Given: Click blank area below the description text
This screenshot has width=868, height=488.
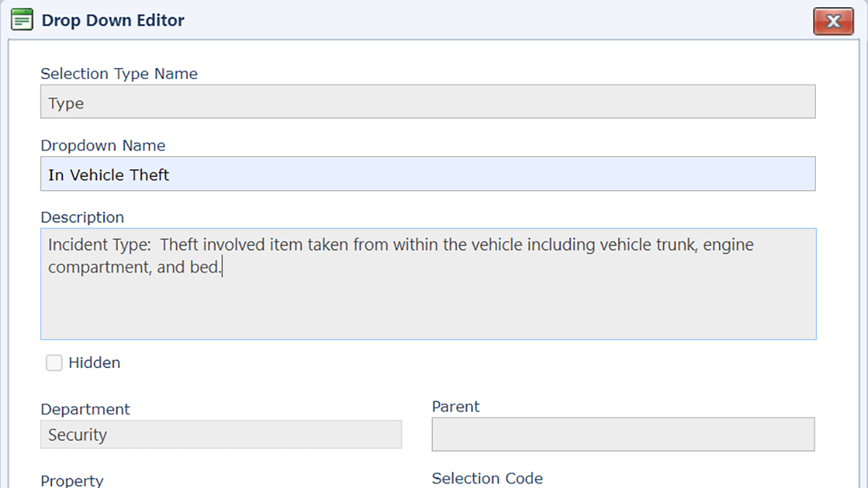Looking at the screenshot, I should click(x=427, y=311).
